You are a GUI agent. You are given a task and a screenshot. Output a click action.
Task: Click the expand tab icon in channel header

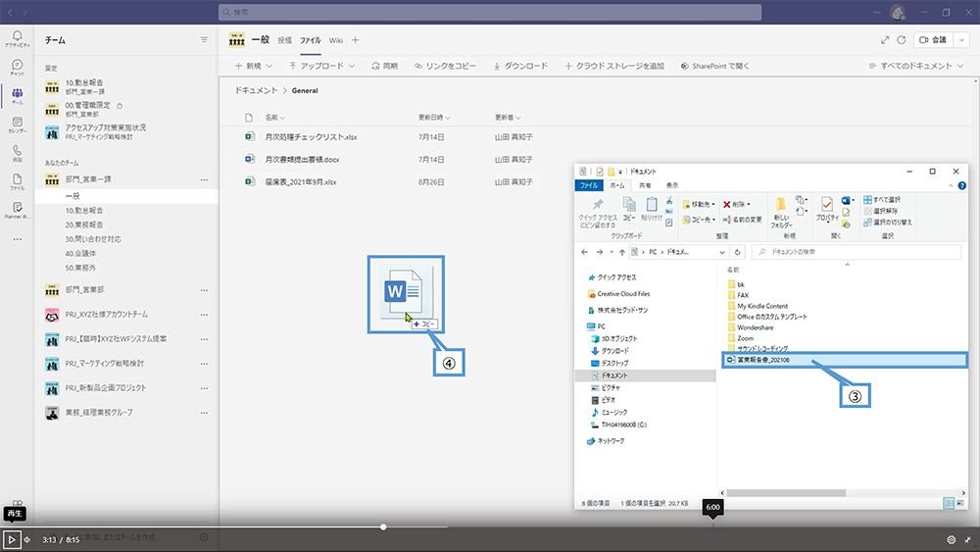pos(885,40)
